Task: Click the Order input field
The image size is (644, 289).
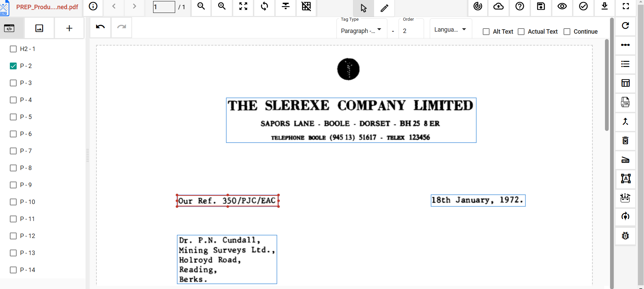Action: click(411, 31)
